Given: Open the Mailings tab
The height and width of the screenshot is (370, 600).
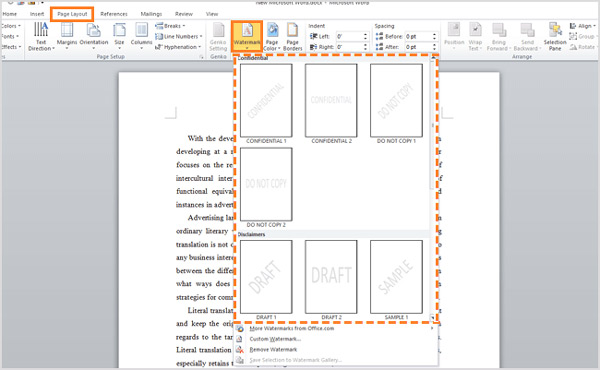Looking at the screenshot, I should 151,14.
